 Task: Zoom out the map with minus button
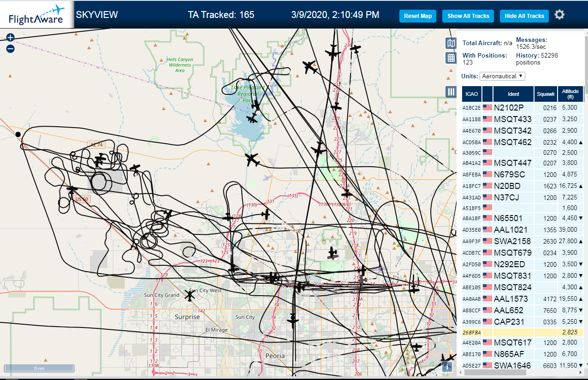click(10, 48)
